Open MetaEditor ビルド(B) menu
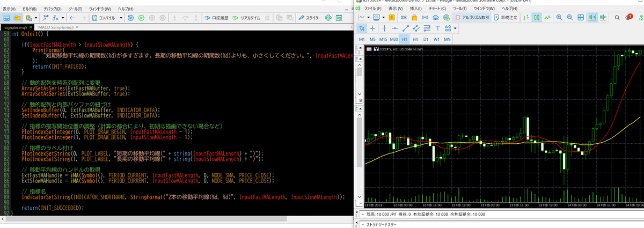 tap(30, 9)
